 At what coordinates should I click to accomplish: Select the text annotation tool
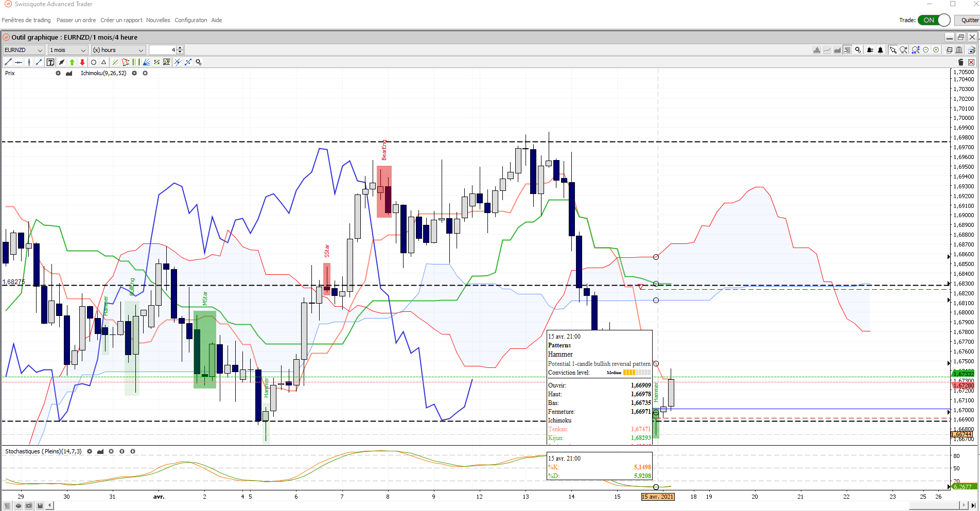[50, 62]
